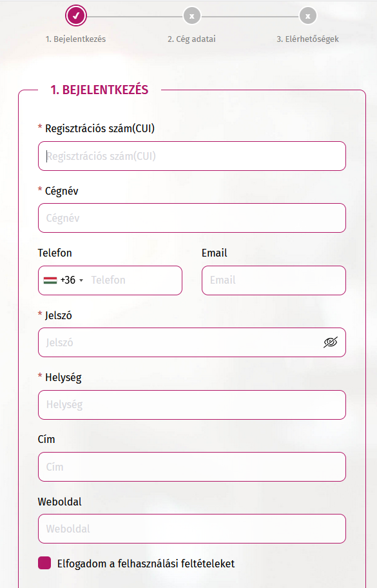Click the Weboldal input field
This screenshot has width=377, height=588.
tap(192, 529)
